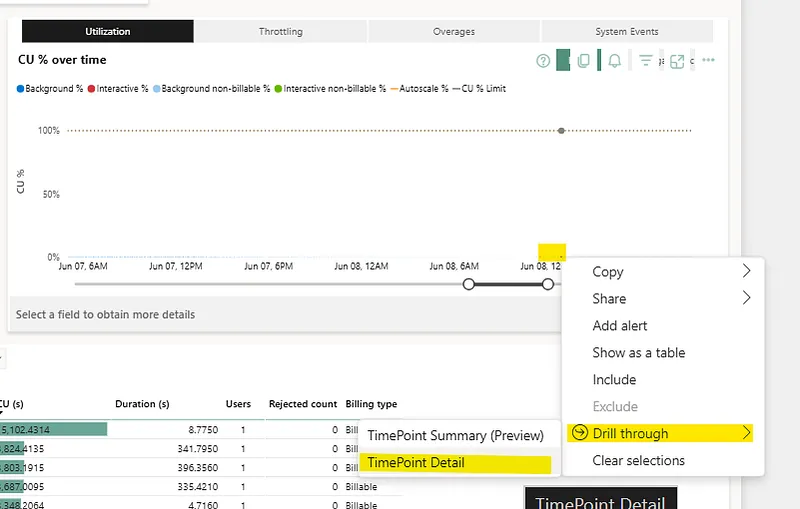Switch to the Utilization tab
The width and height of the screenshot is (800, 509).
108,31
